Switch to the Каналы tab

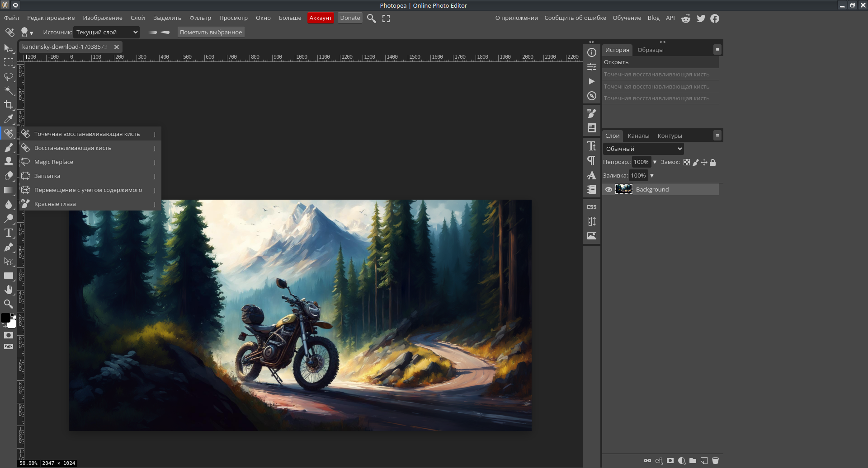[x=638, y=136]
